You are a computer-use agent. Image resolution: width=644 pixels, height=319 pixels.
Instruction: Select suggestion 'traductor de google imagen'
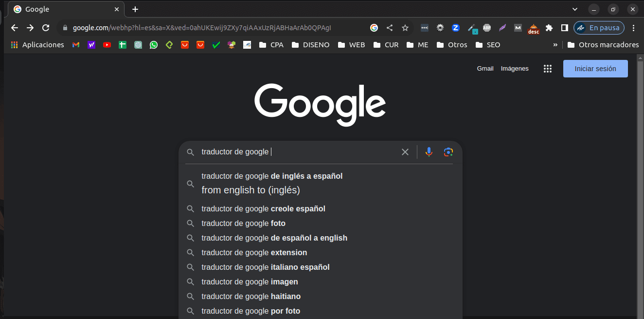click(x=320, y=281)
